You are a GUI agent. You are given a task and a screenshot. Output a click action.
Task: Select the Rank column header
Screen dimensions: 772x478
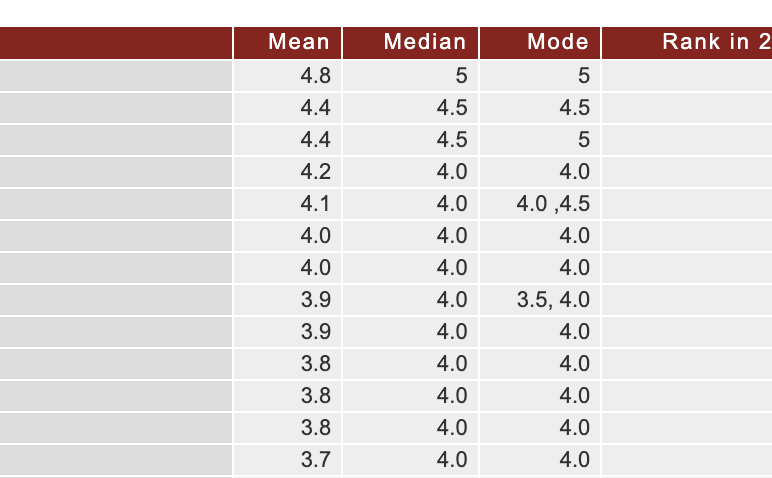(x=715, y=42)
